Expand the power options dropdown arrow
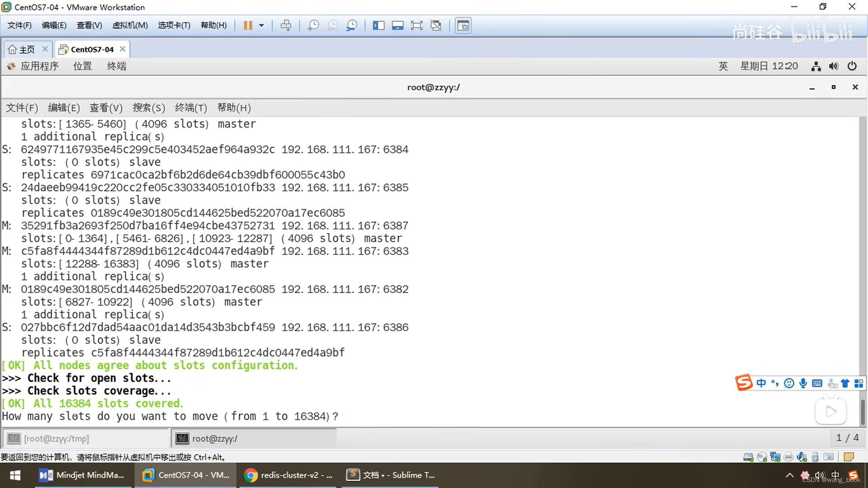868x488 pixels. point(261,25)
